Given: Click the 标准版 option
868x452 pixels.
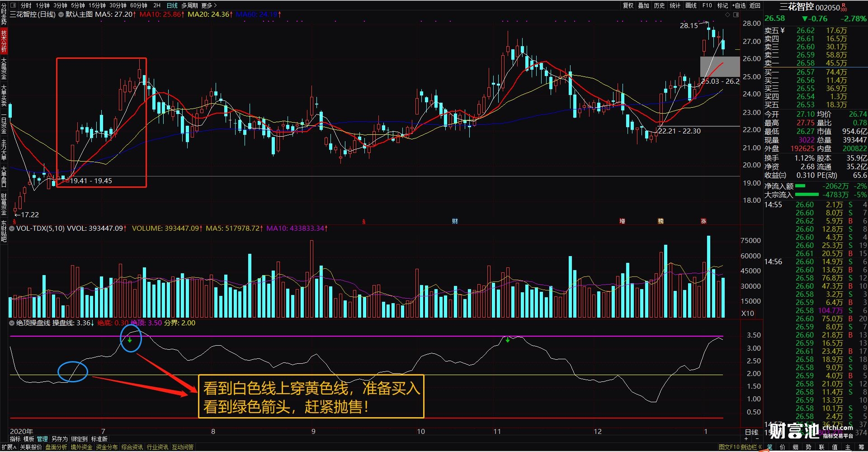Looking at the screenshot, I should click(x=99, y=439).
